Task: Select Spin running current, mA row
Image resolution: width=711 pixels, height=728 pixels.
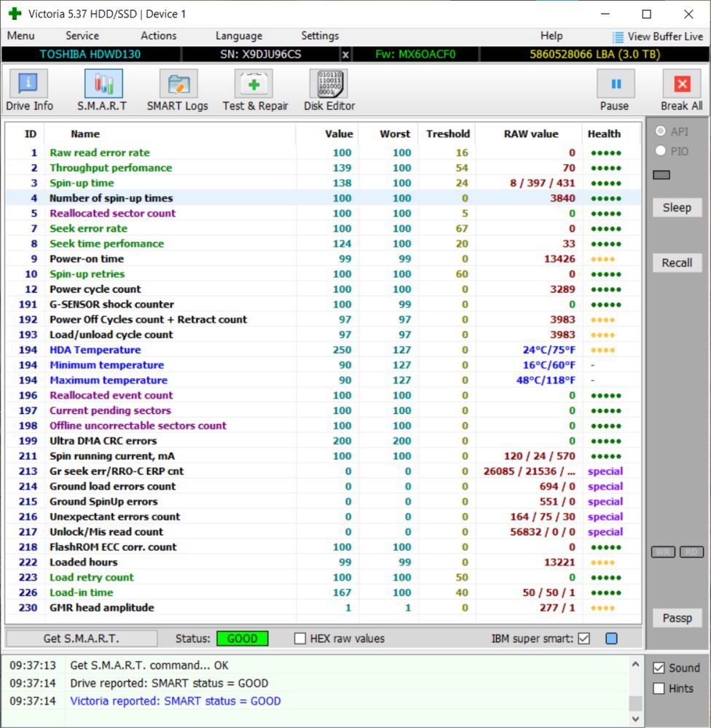Action: 323,456
